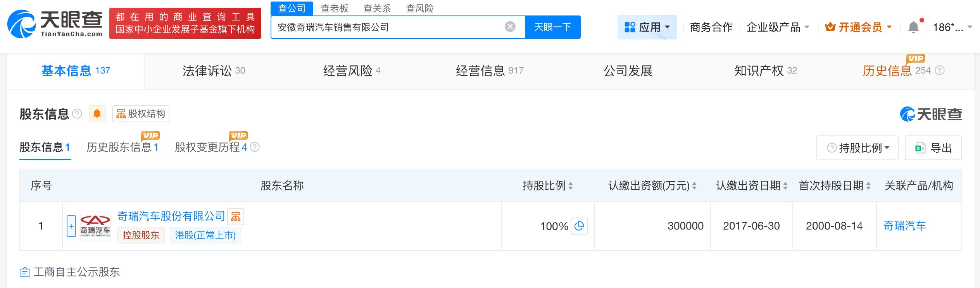Image resolution: width=980 pixels, height=288 pixels.
Task: Click the help icon beside 股东信息 heading
Action: coord(77,114)
